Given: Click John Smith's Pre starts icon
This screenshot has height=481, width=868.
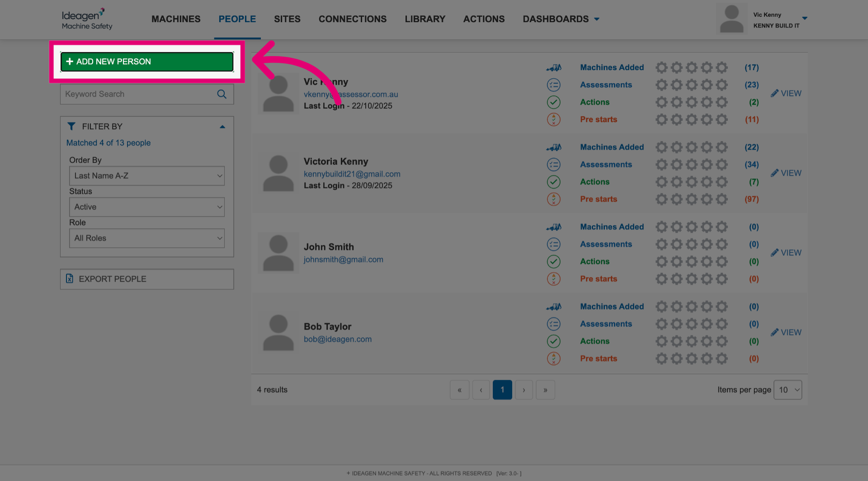Looking at the screenshot, I should coord(554,279).
